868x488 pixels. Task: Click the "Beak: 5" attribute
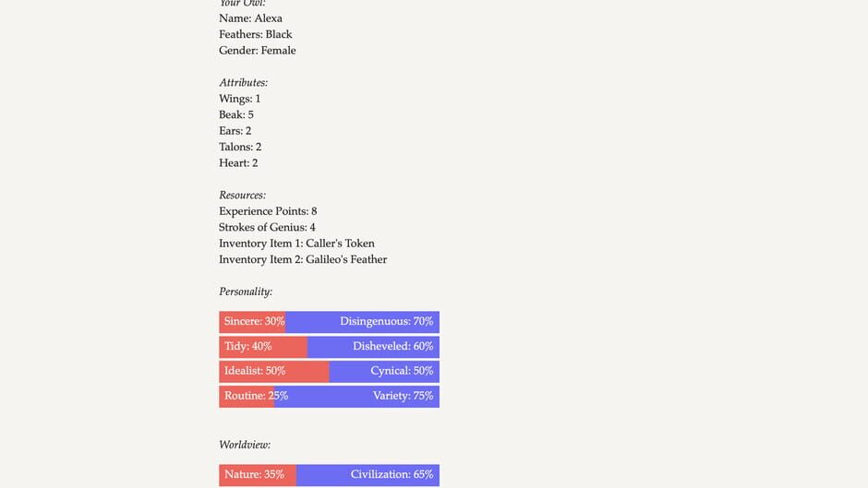[x=235, y=115]
